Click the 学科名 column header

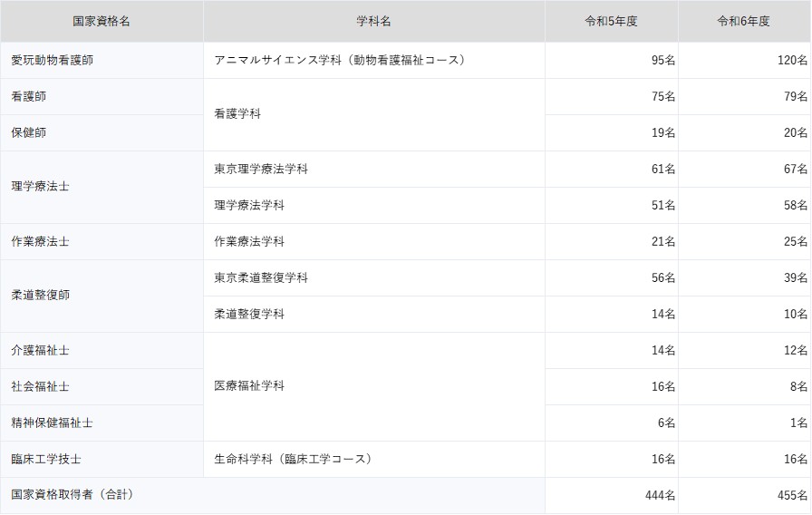[x=373, y=21]
